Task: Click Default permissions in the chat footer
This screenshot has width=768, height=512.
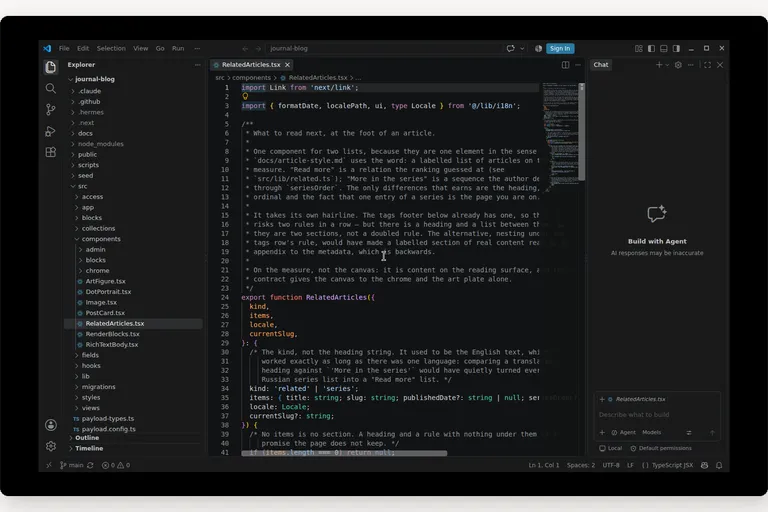Action: tap(661, 448)
